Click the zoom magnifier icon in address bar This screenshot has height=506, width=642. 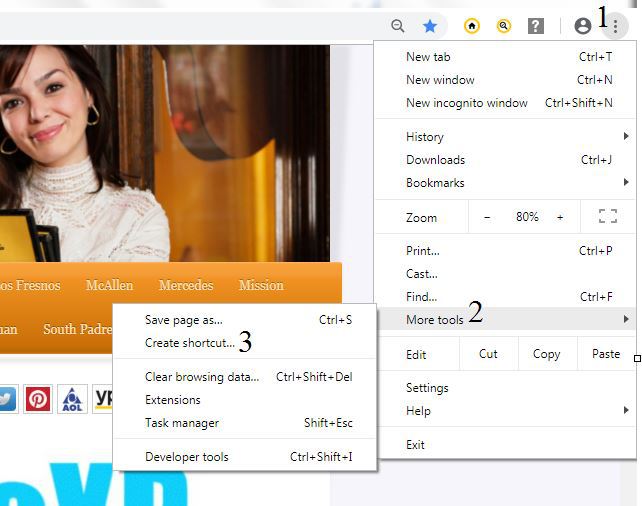click(x=398, y=26)
